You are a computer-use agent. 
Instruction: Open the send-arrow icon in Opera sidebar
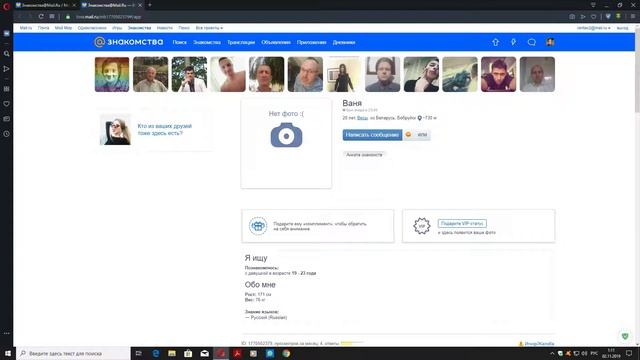6,69
